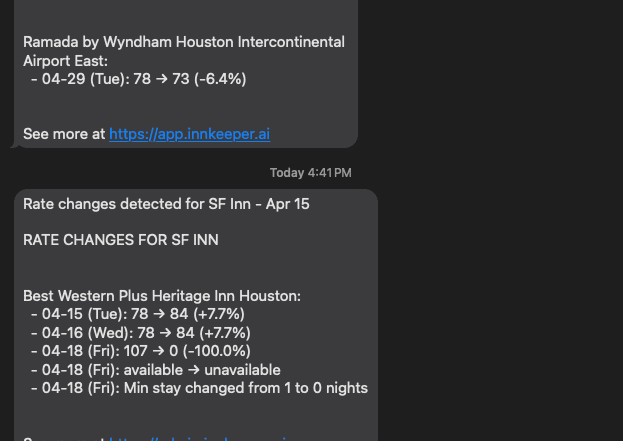The width and height of the screenshot is (623, 441).
Task: Click the 04-29 (Tue) rate change line
Action: click(138, 79)
